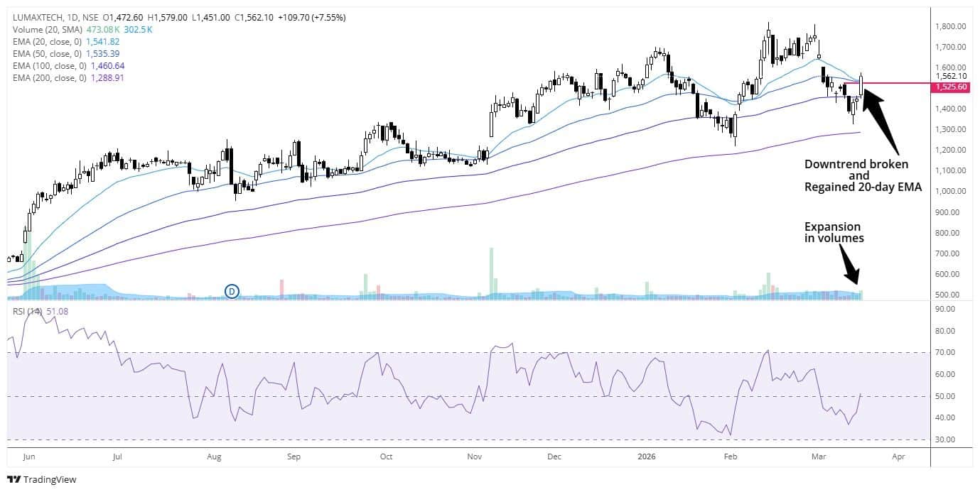Click the Nov label on time axis
The width and height of the screenshot is (980, 492).
point(474,457)
